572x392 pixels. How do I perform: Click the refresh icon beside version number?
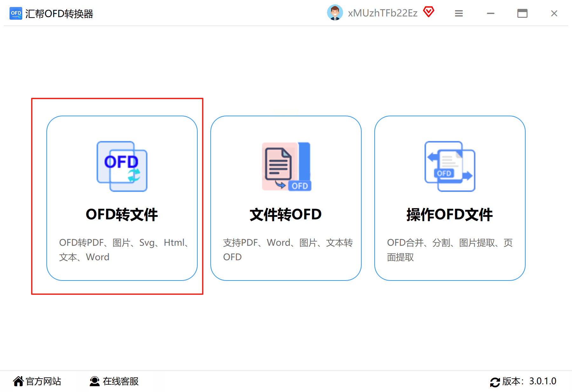pyautogui.click(x=495, y=382)
